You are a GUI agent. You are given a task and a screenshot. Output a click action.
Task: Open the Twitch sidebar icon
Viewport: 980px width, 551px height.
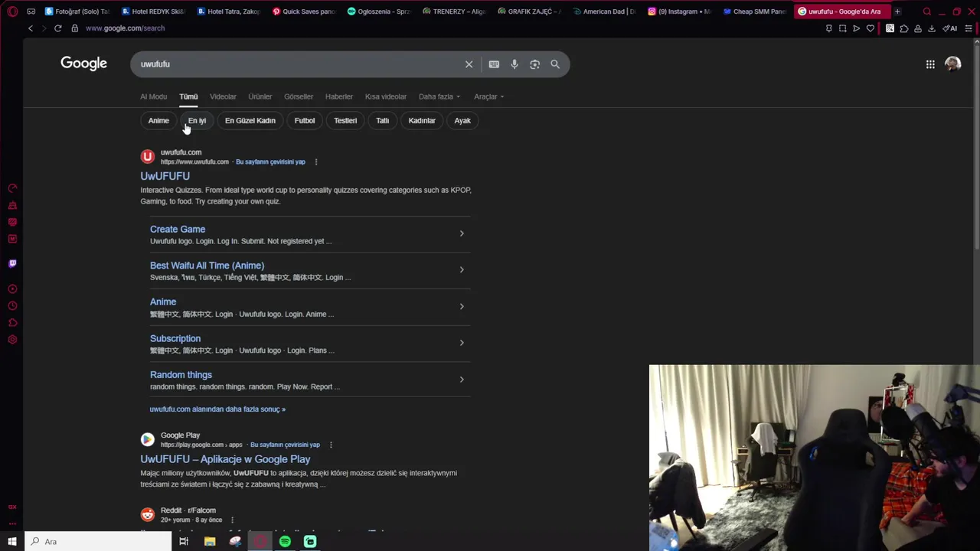[x=12, y=263]
